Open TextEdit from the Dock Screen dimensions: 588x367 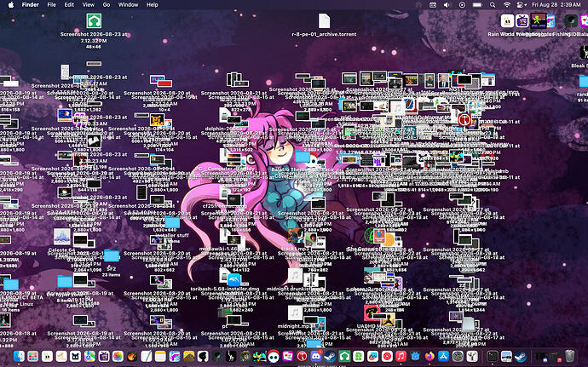(147, 356)
